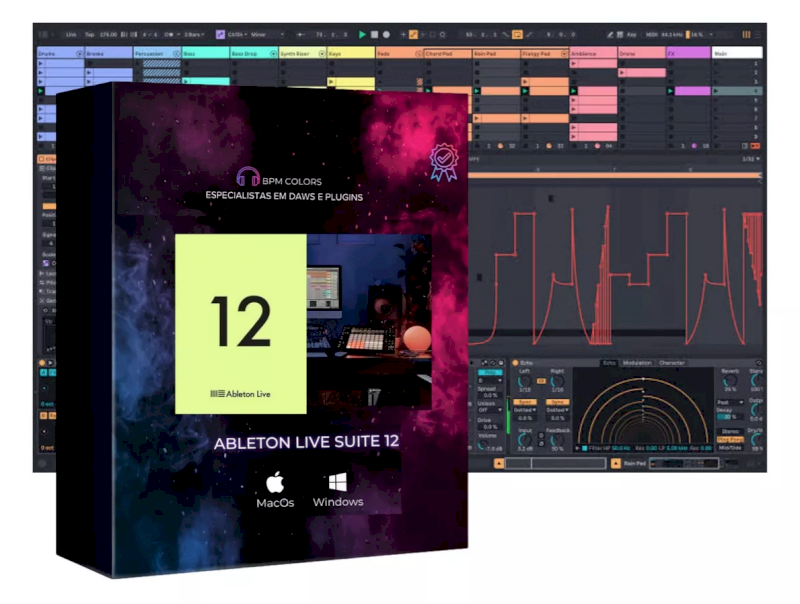Click the Echo Input knob

point(524,440)
